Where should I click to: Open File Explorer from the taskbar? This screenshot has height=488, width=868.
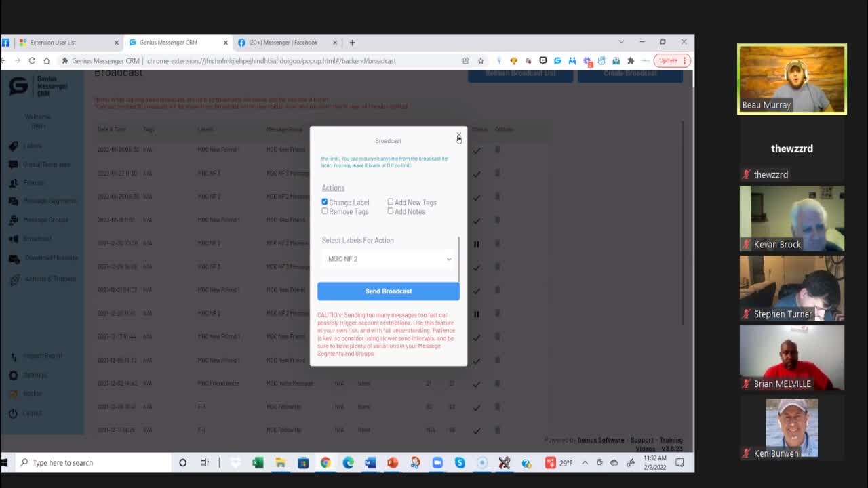point(280,462)
